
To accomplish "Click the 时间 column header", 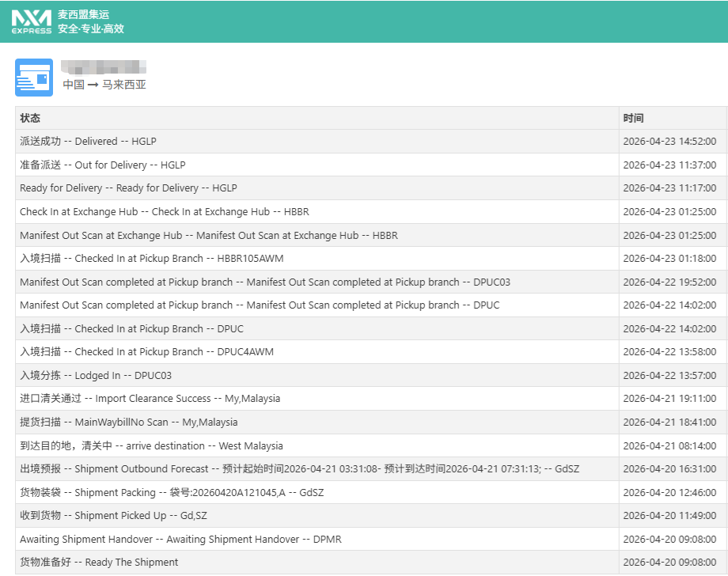I will point(633,118).
